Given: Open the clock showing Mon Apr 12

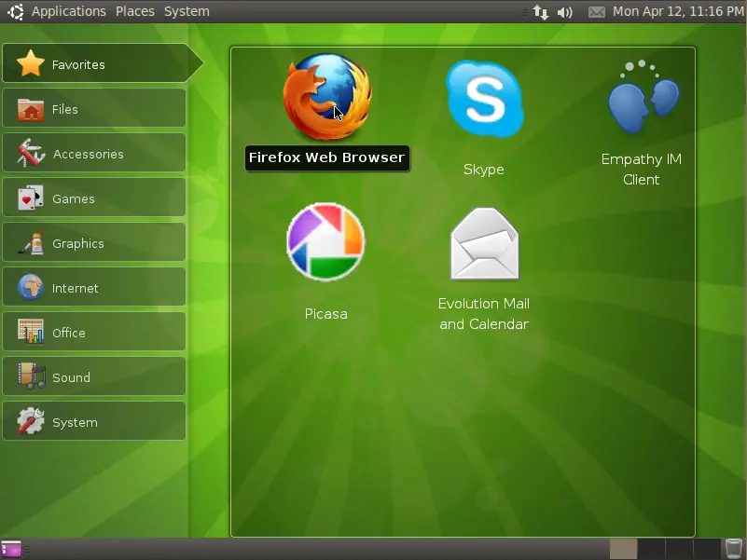Looking at the screenshot, I should (678, 11).
